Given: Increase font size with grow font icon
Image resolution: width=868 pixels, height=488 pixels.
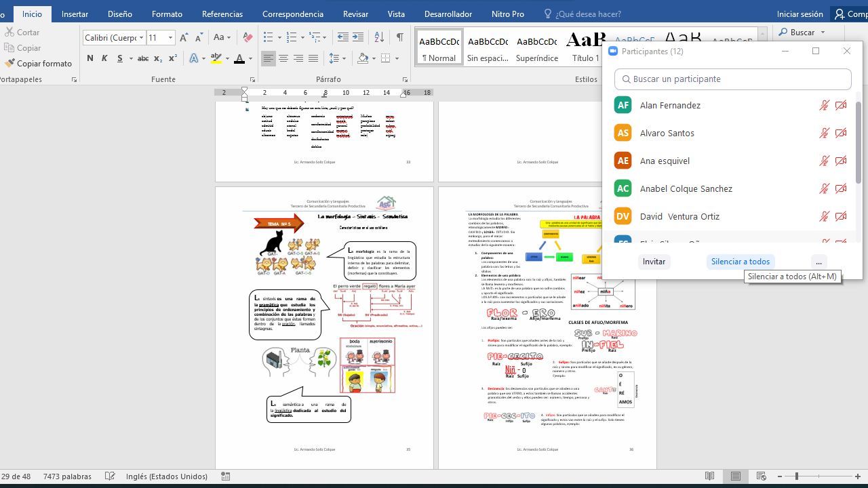Looking at the screenshot, I should 184,37.
